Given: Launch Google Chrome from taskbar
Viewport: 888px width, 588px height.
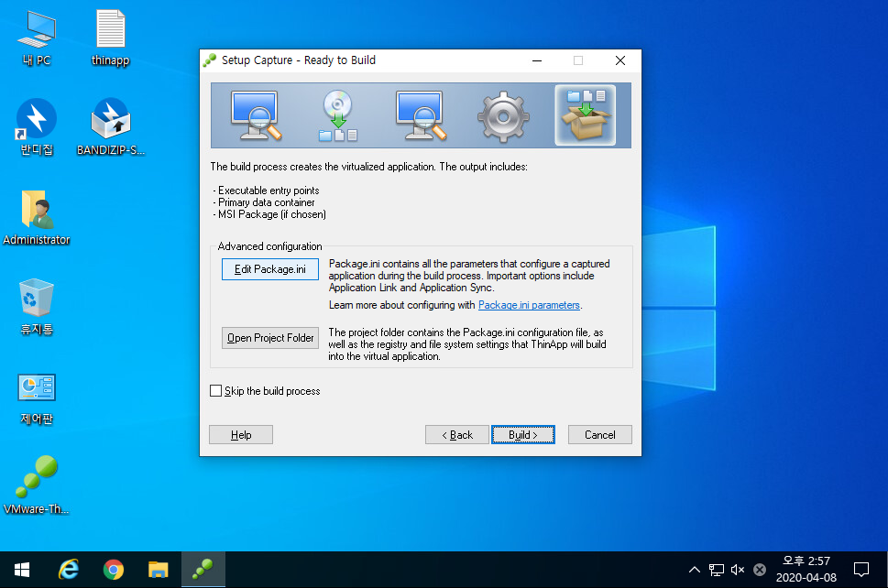Looking at the screenshot, I should click(x=114, y=570).
